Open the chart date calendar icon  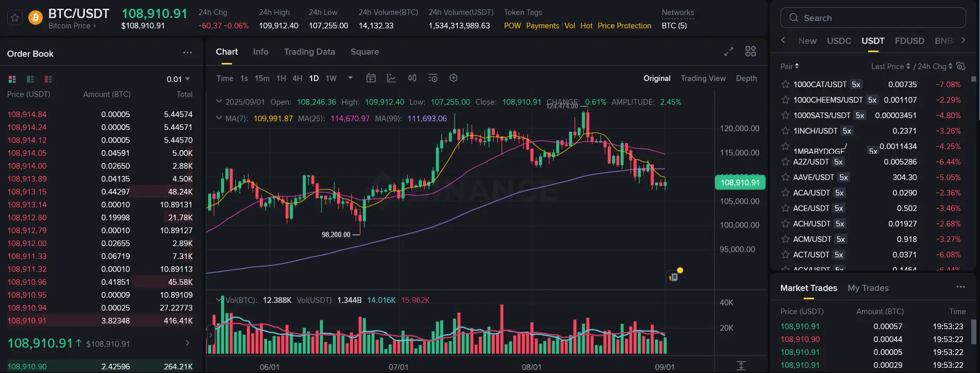[x=371, y=78]
